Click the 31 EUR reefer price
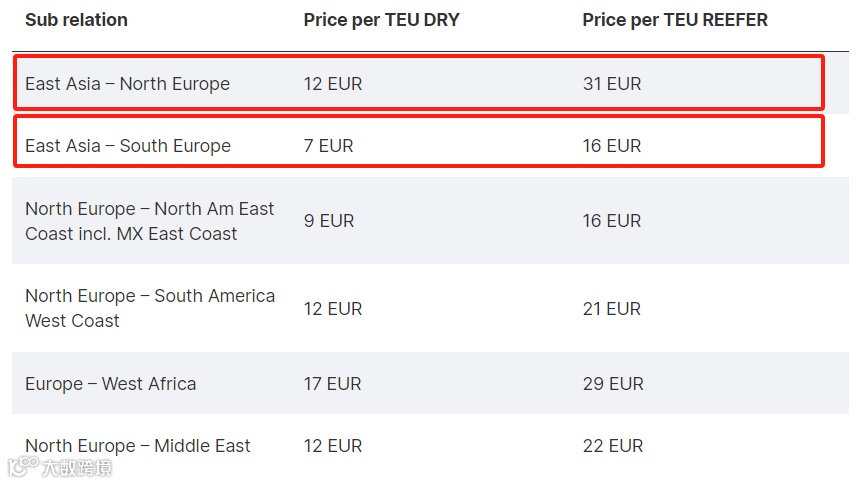 tap(612, 84)
